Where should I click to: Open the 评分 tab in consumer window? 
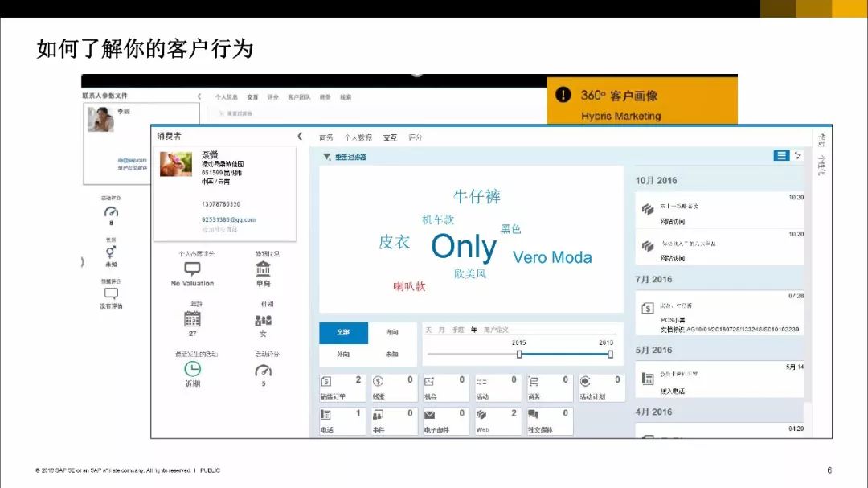[x=416, y=137]
